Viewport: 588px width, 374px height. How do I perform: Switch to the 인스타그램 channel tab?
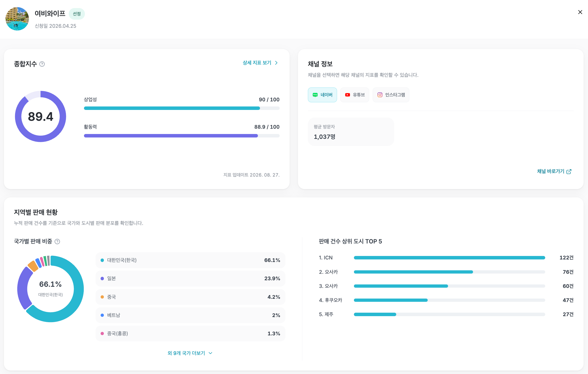391,95
